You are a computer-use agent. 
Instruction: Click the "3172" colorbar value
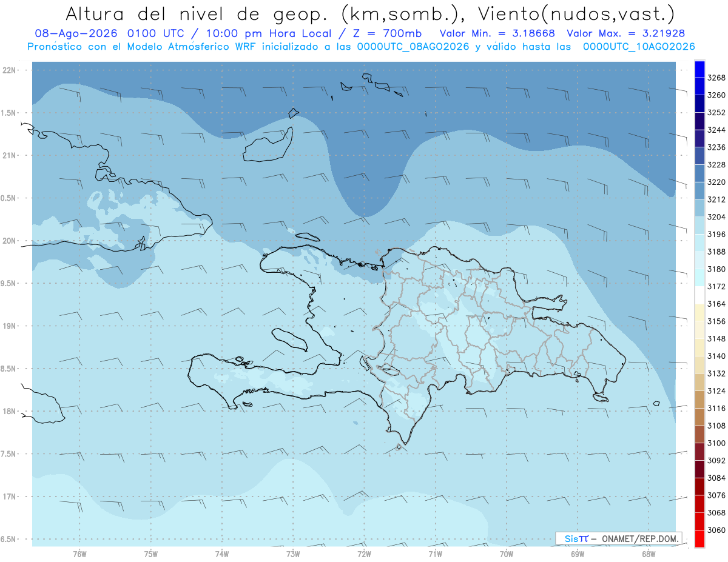click(716, 286)
